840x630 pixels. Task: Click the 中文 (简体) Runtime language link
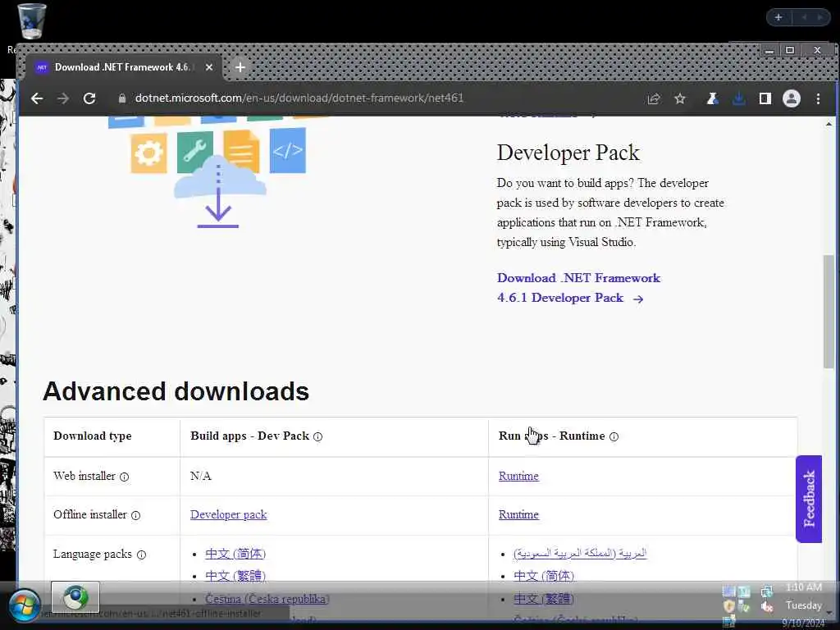coord(544,576)
